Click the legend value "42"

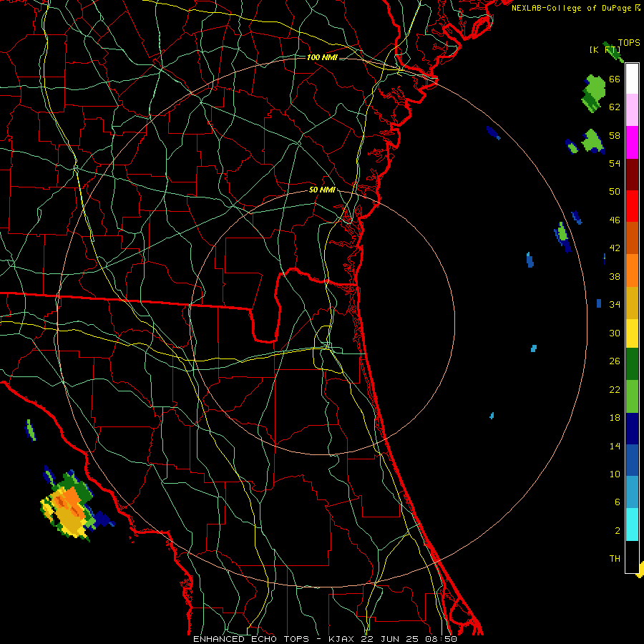615,248
